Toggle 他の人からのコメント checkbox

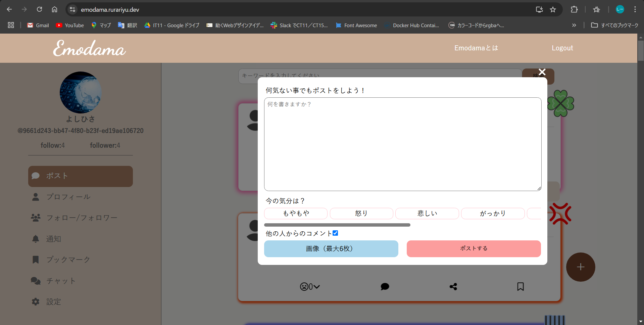tap(335, 233)
